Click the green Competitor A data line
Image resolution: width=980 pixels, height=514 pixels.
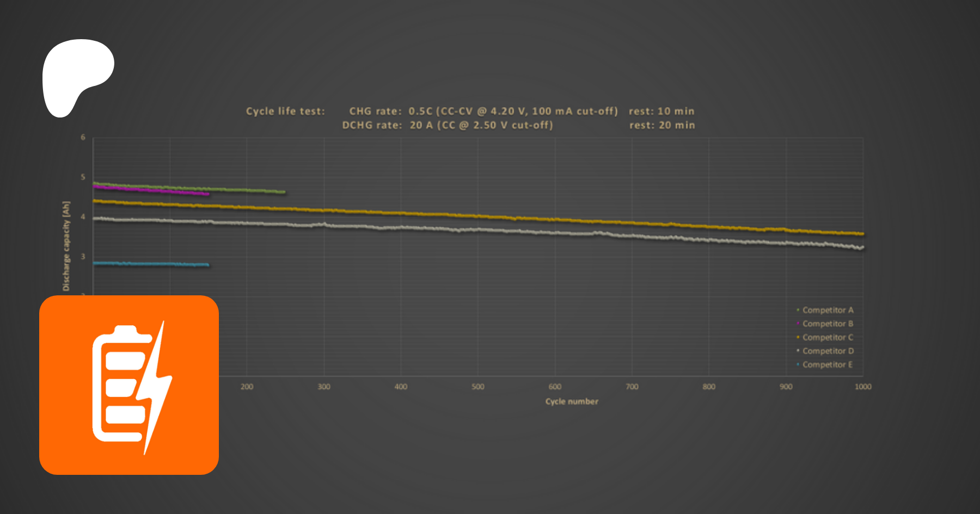pos(245,190)
